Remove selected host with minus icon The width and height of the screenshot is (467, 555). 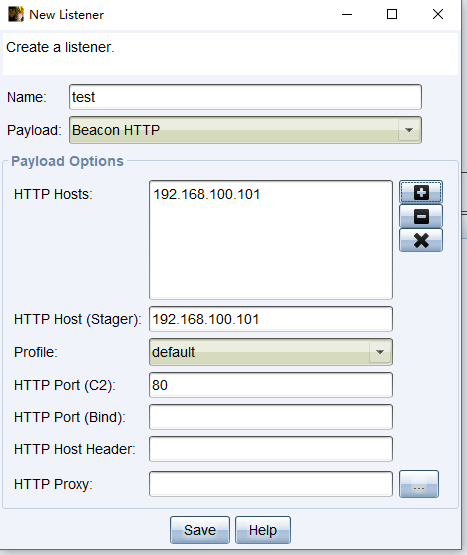pos(421,216)
